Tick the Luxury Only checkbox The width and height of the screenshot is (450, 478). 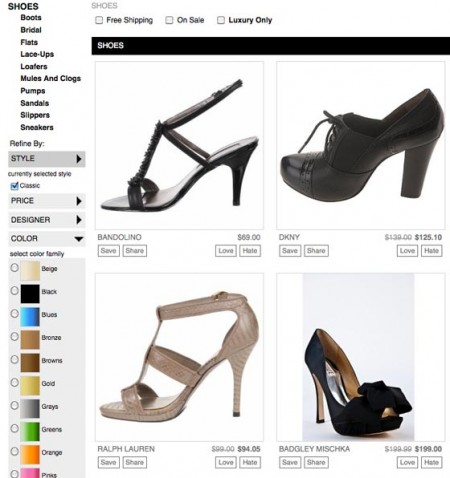click(221, 20)
